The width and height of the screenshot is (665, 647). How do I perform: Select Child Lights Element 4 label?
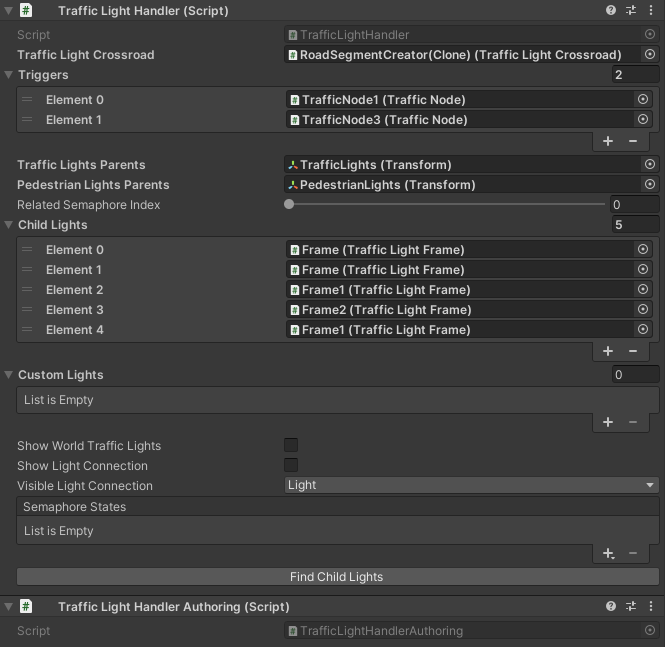75,330
